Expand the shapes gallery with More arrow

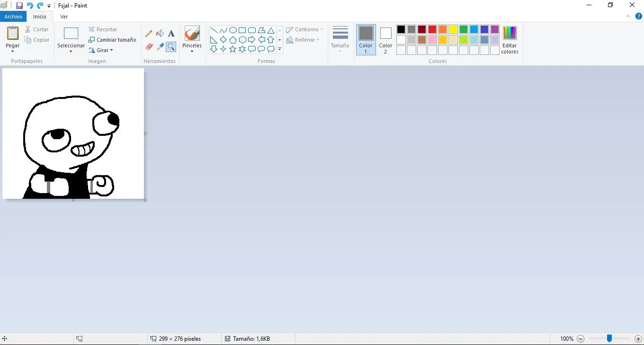(279, 49)
